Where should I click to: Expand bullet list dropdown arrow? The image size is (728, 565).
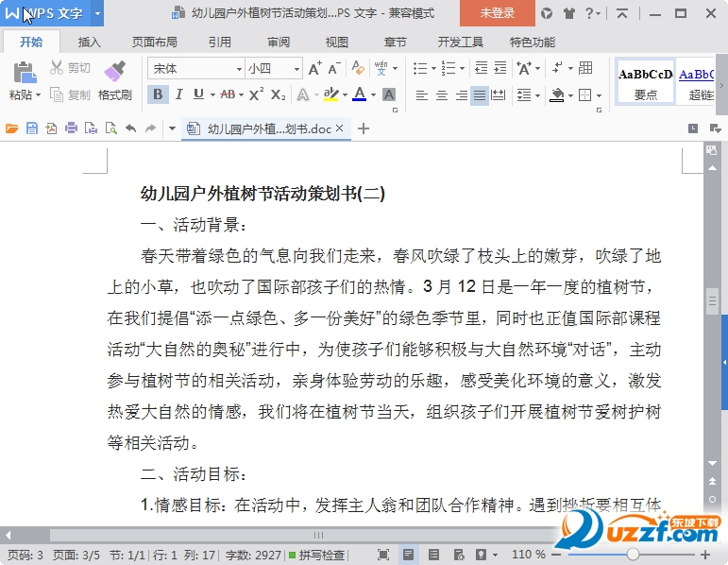[433, 68]
